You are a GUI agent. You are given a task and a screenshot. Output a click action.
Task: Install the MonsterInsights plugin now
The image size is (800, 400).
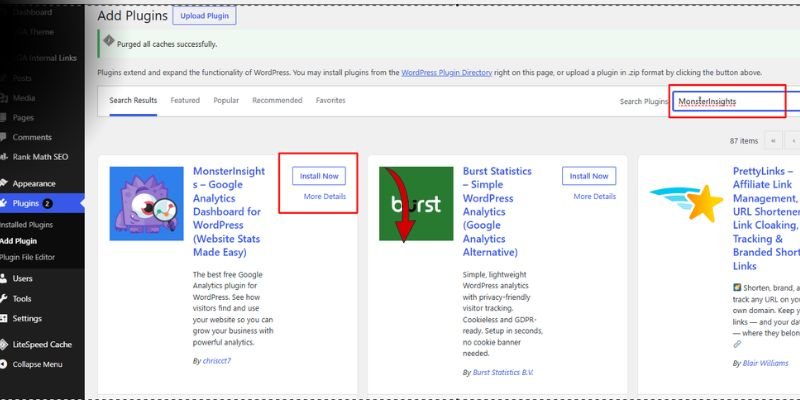point(319,176)
